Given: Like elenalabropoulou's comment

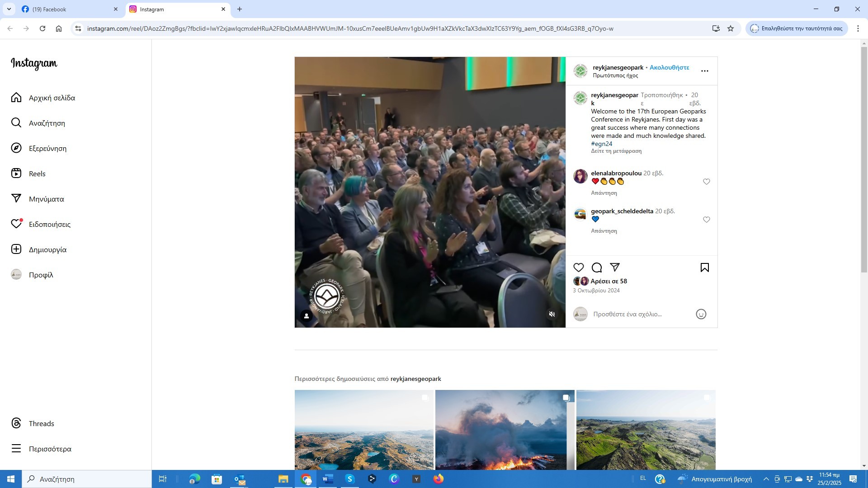Looking at the screenshot, I should (x=706, y=182).
